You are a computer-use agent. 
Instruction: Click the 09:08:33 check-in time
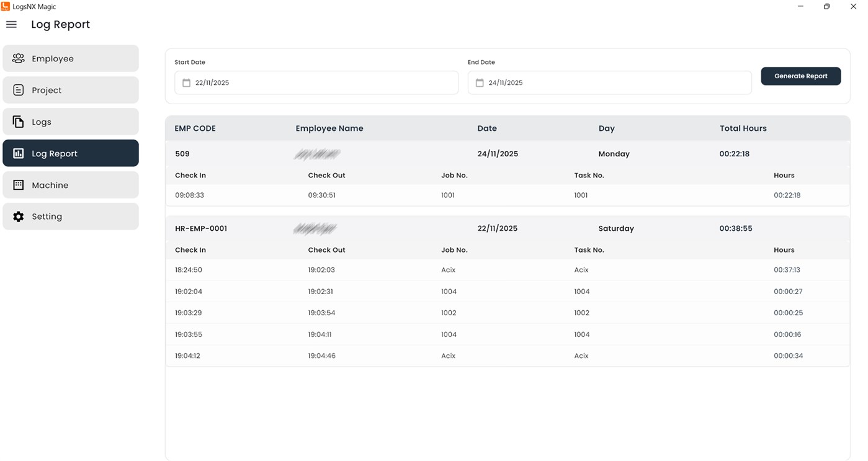click(x=189, y=195)
